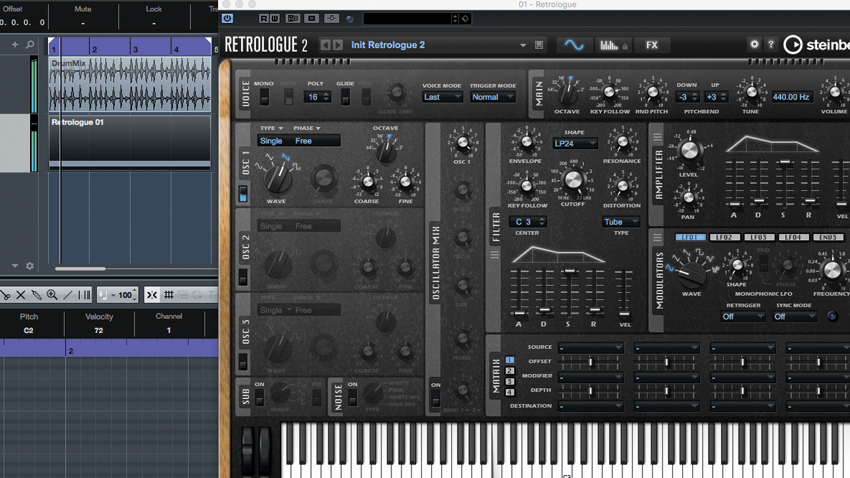
Task: Toggle the grid snap icon in key editor
Action: [x=169, y=295]
